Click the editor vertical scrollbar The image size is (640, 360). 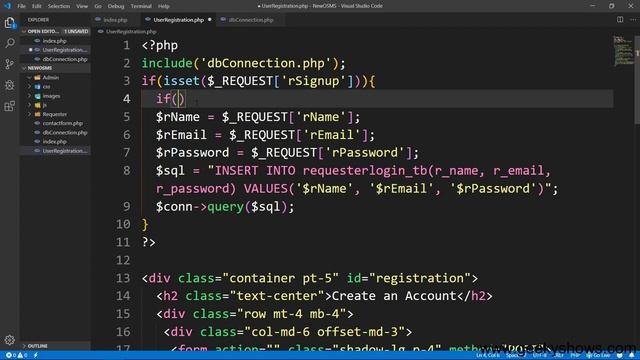click(637, 80)
